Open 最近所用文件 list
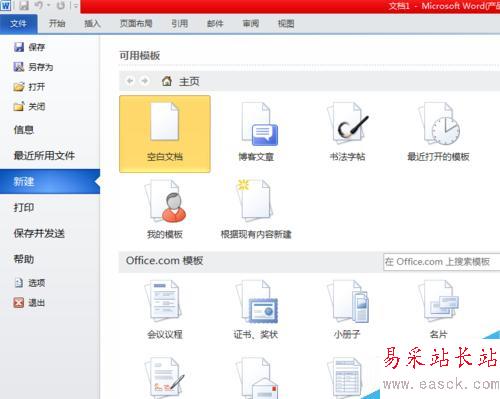 click(x=44, y=155)
